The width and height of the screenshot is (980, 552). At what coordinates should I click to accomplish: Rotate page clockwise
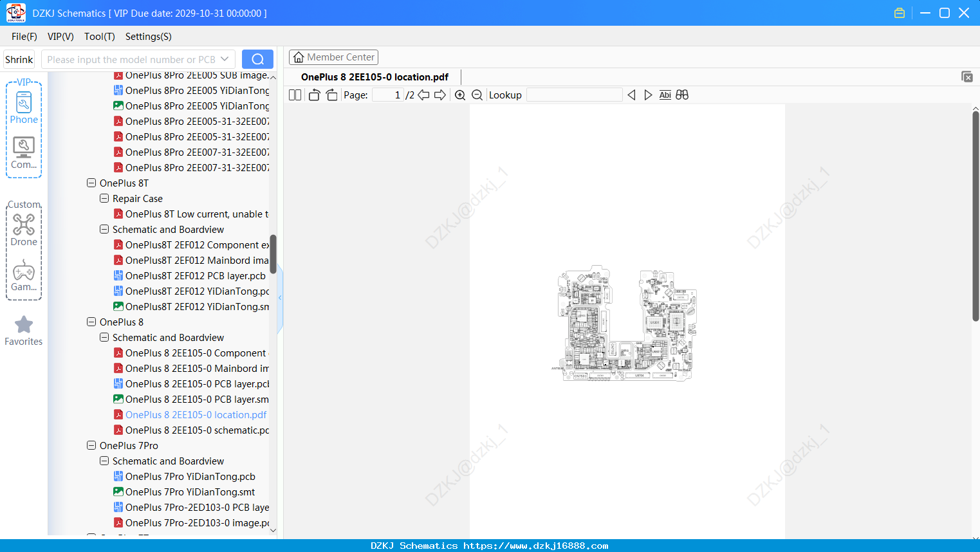coord(331,95)
